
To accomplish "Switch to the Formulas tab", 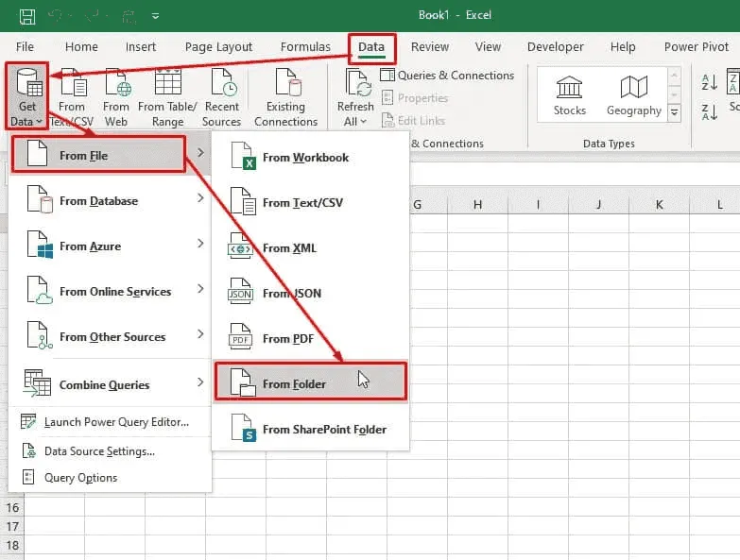I will [x=305, y=47].
